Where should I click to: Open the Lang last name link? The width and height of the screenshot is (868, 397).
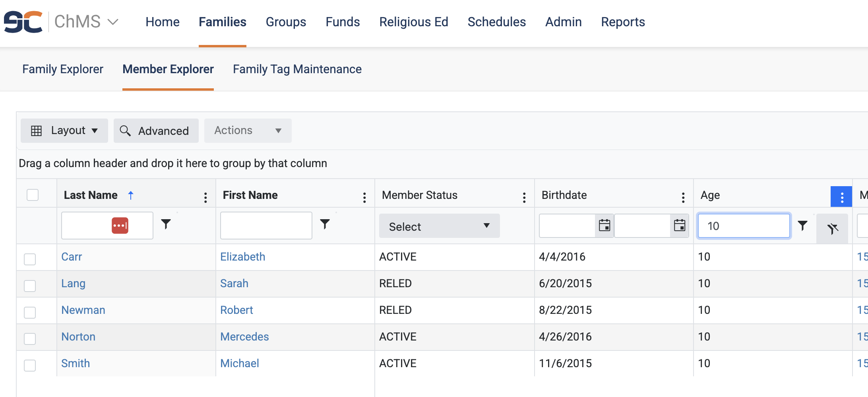click(73, 283)
